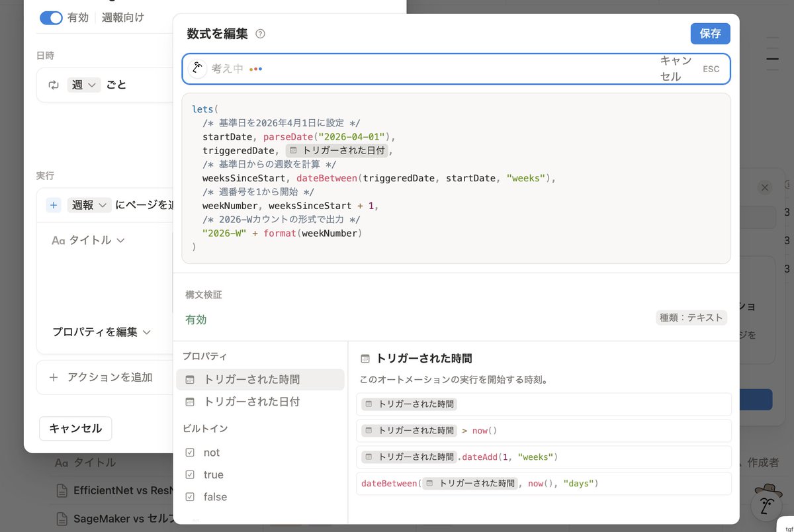Open the 週 frequency dropdown
Viewport: 794px width, 532px height.
pos(84,85)
